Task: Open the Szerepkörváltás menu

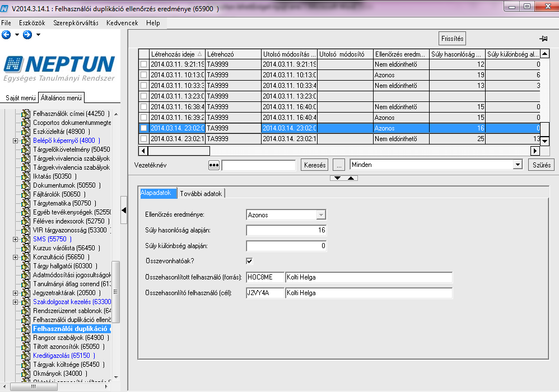Action: click(x=76, y=23)
